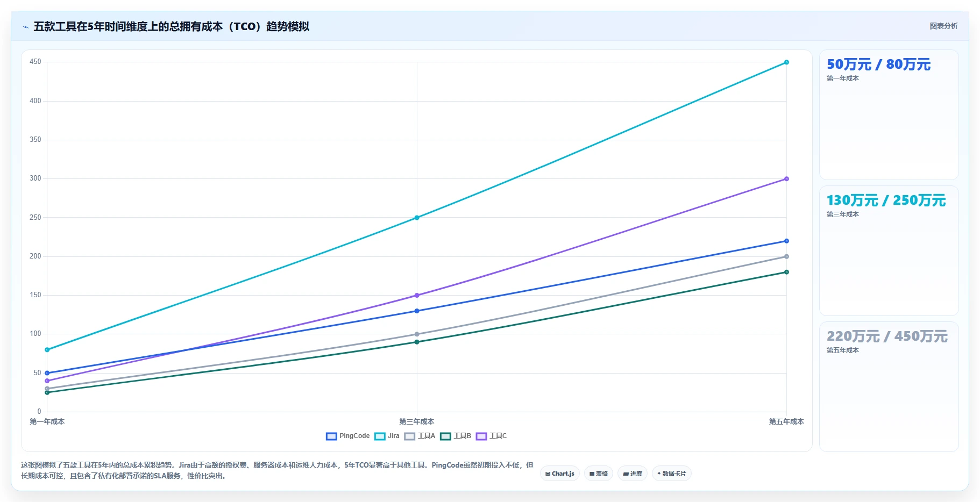The height and width of the screenshot is (502, 980).
Task: Click the 350 y-axis tick label
Action: (x=35, y=140)
